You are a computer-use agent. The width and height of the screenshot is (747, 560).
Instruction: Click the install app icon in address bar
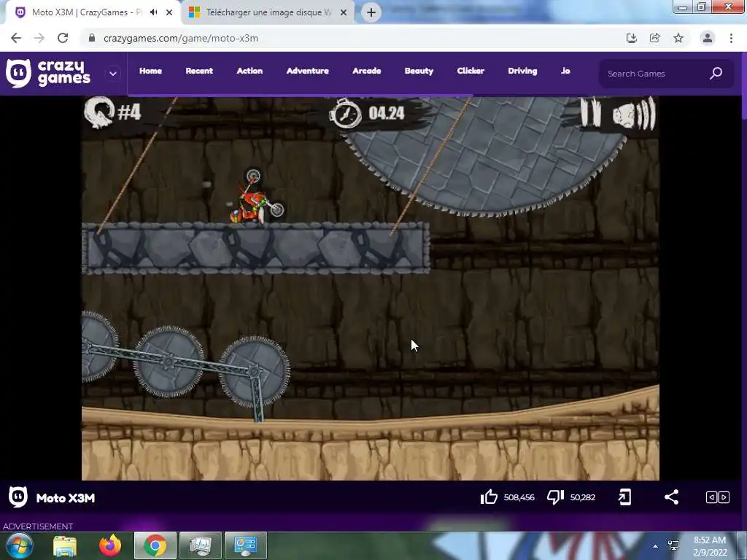tap(631, 38)
